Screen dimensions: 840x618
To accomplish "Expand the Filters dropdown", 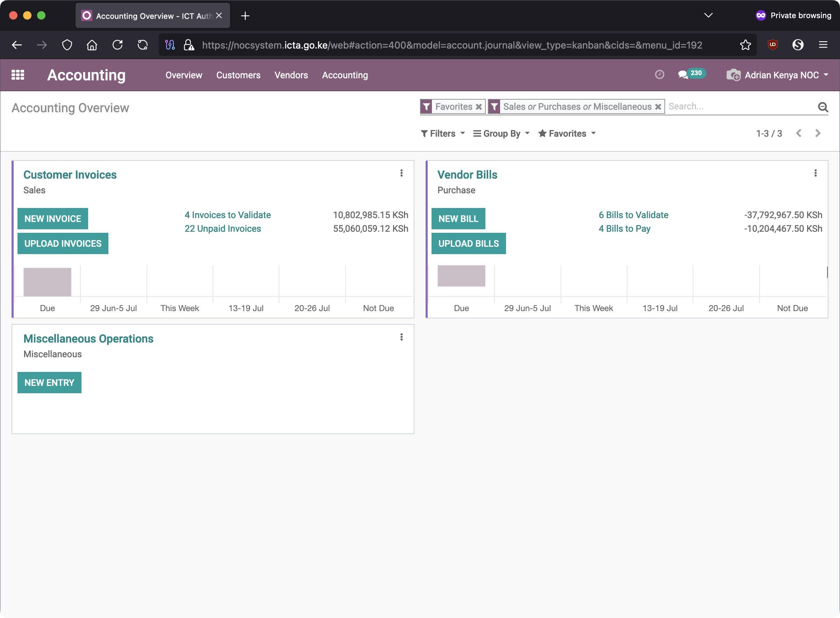I will click(x=443, y=134).
